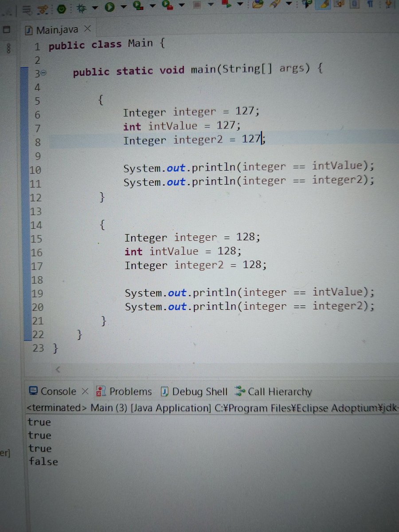Screen dimensions: 399x532
Task: Click line 'Integer integer = 127;'
Action: [x=191, y=112]
